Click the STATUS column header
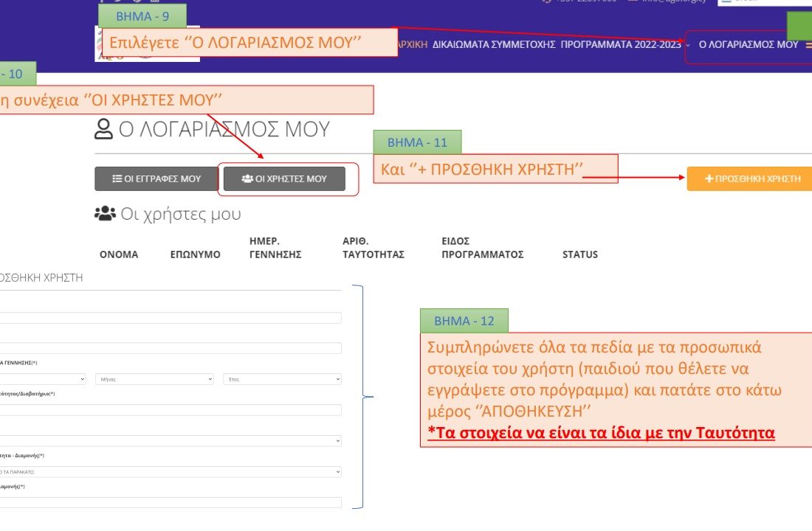 [580, 254]
